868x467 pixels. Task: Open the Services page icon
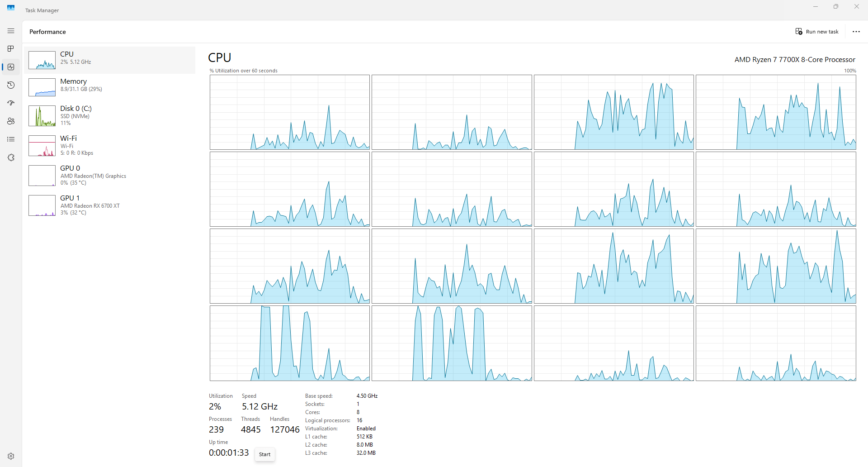(x=11, y=157)
